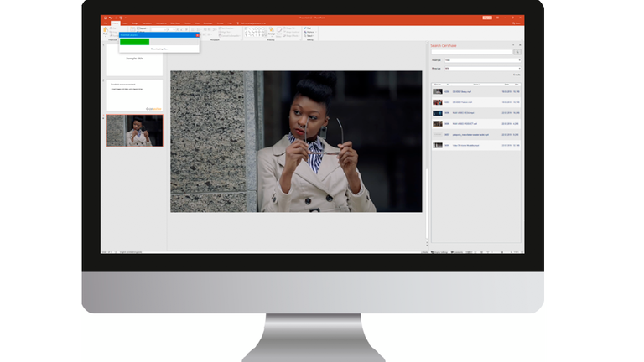Click the green download progress bar
This screenshot has height=362, width=644.
[134, 41]
